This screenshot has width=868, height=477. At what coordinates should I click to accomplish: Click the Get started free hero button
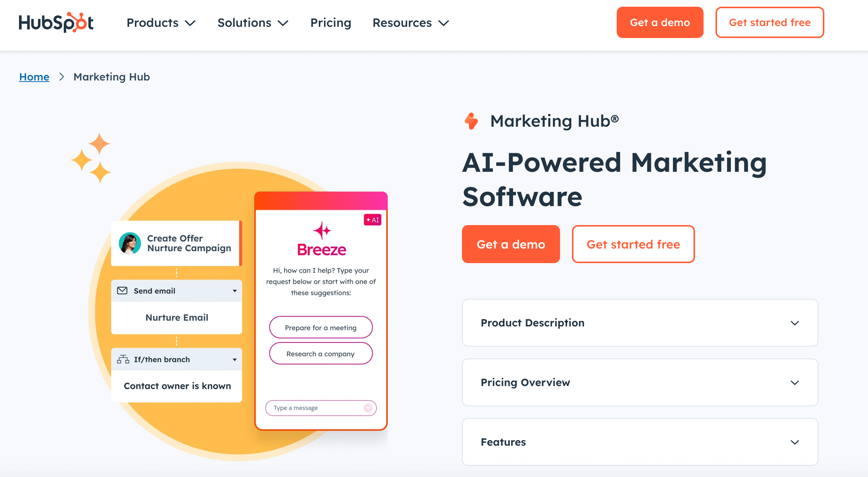pyautogui.click(x=633, y=244)
